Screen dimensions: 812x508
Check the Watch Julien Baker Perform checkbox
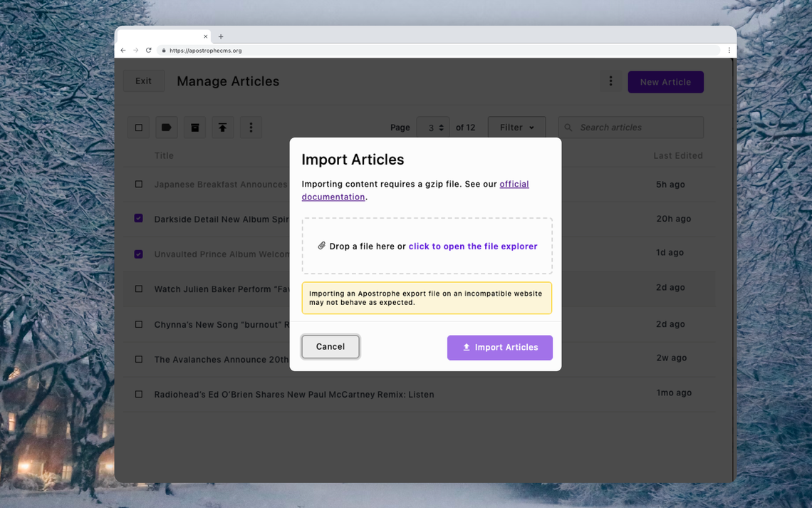point(139,289)
